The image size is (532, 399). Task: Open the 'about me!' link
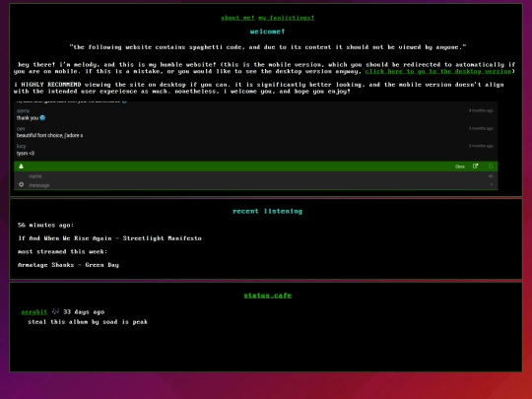[237, 18]
